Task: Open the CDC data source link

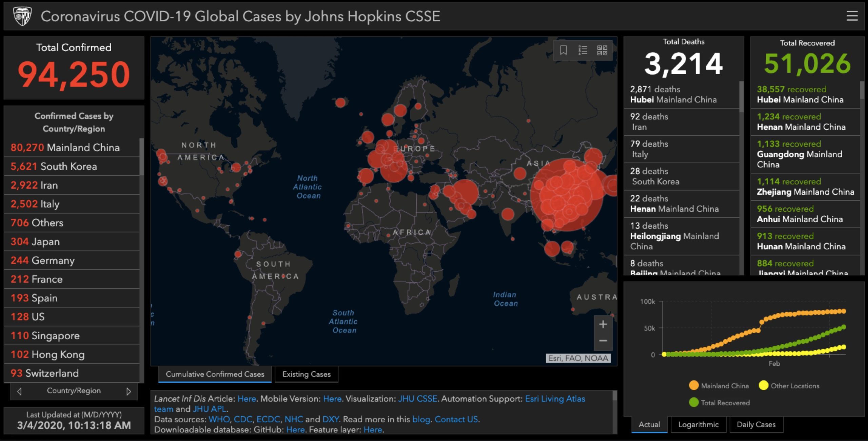Action: pos(243,419)
